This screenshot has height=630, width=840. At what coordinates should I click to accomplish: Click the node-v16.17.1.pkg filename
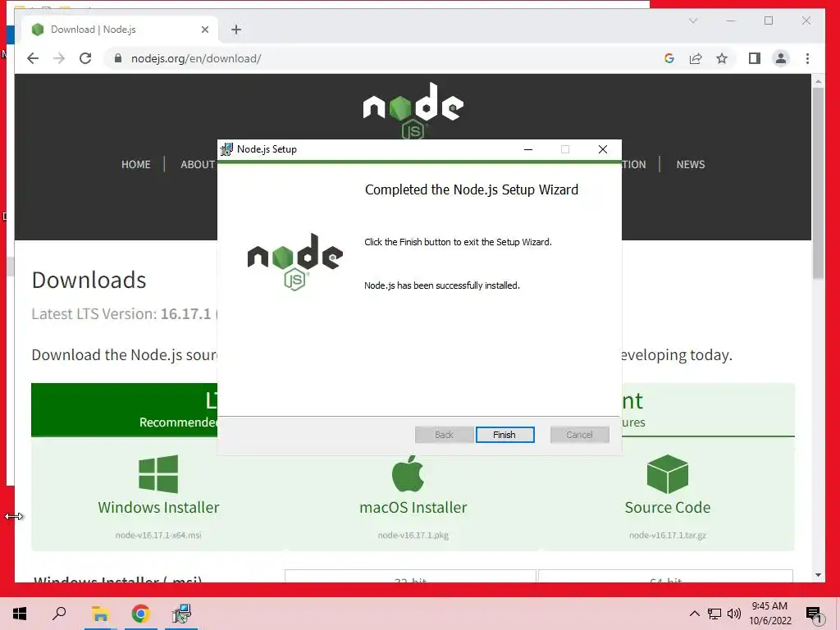413,535
